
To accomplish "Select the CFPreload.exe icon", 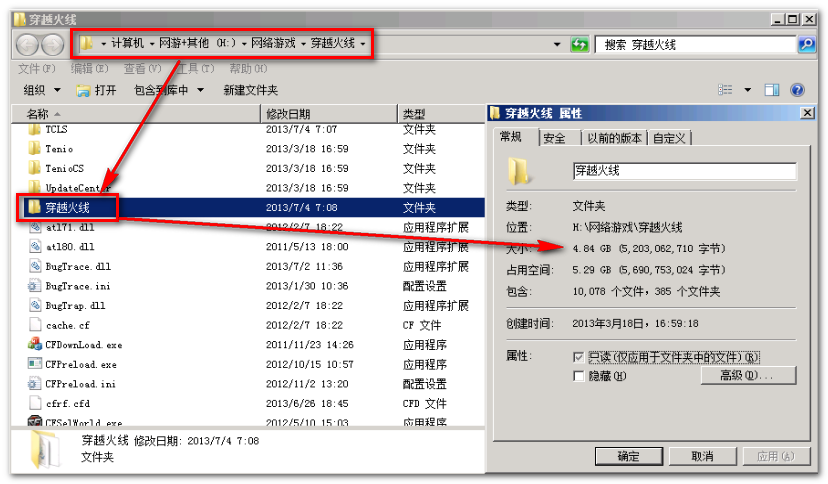I will 35,364.
